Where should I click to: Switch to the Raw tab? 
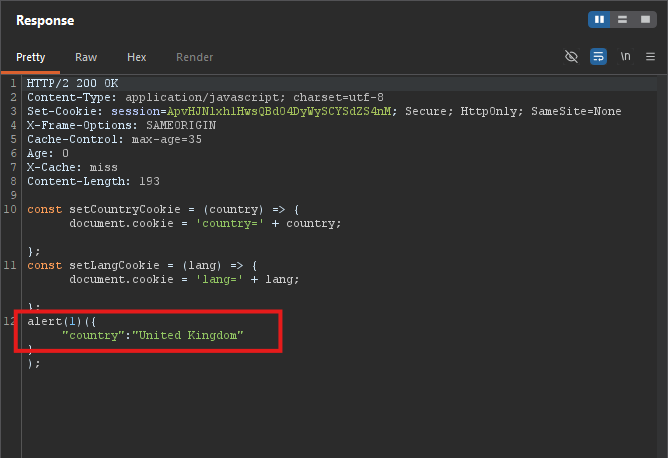tap(86, 57)
